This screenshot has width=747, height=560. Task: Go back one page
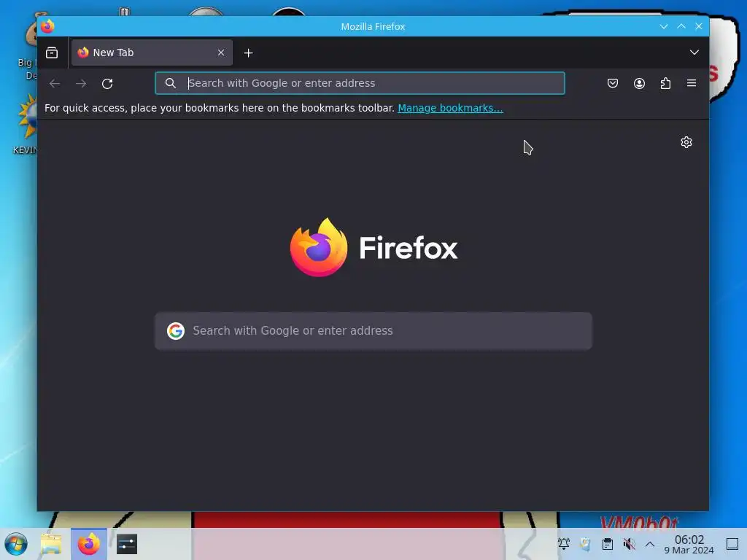tap(55, 84)
